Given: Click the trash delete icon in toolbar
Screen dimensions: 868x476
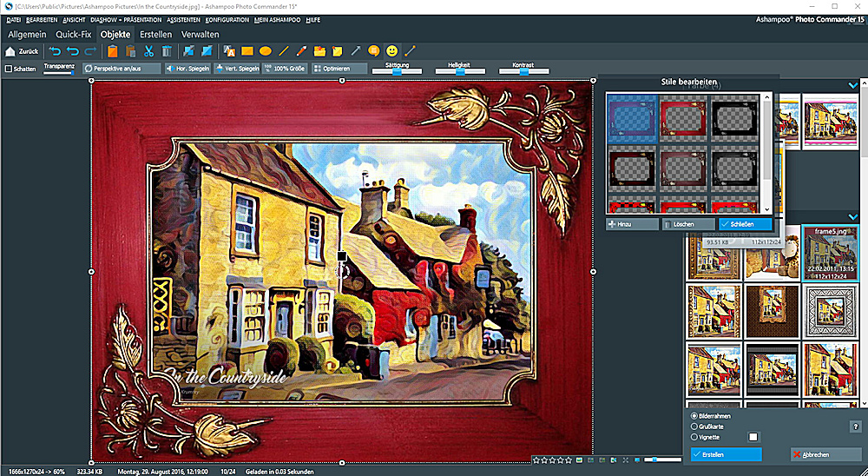Looking at the screenshot, I should pyautogui.click(x=167, y=51).
